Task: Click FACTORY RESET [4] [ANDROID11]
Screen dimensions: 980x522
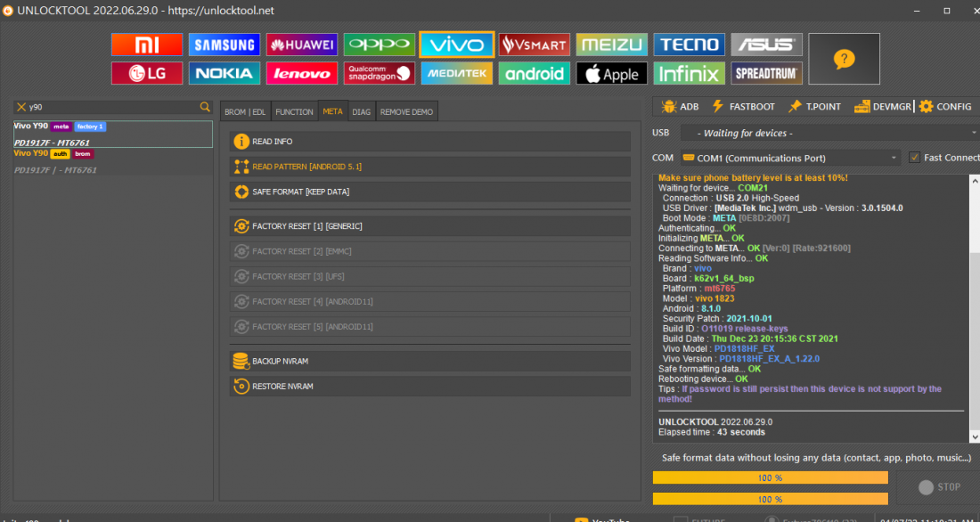Action: [x=430, y=301]
